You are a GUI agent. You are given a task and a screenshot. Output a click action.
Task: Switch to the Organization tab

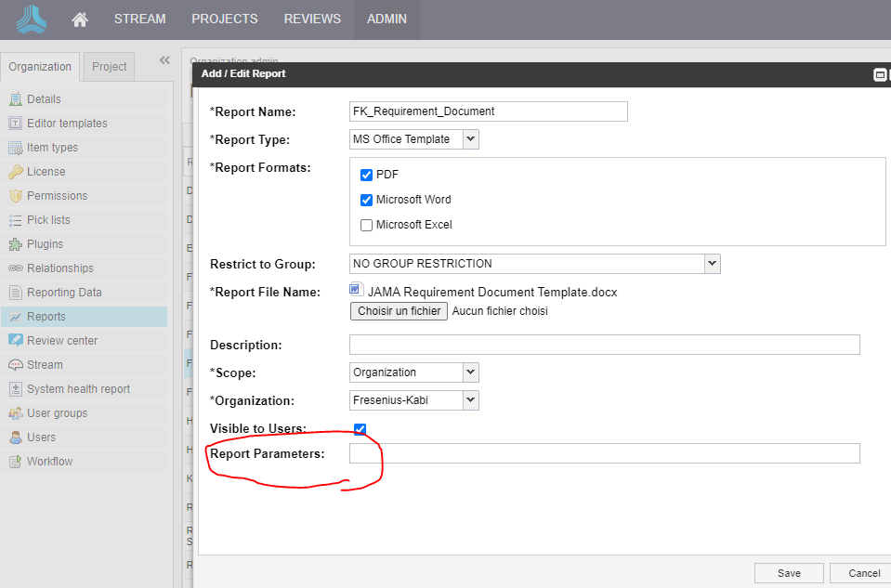[40, 67]
